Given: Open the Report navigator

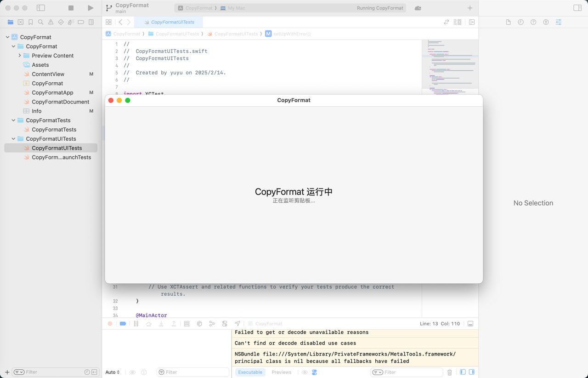Looking at the screenshot, I should [x=91, y=22].
